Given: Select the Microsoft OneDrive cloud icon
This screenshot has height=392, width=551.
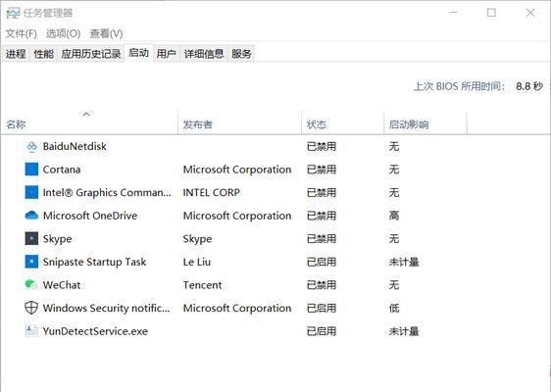Looking at the screenshot, I should [x=31, y=216].
